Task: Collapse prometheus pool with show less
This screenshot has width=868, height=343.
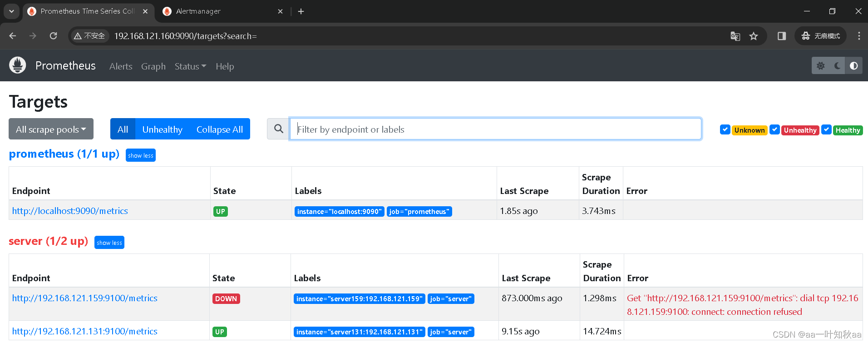Action: click(141, 155)
